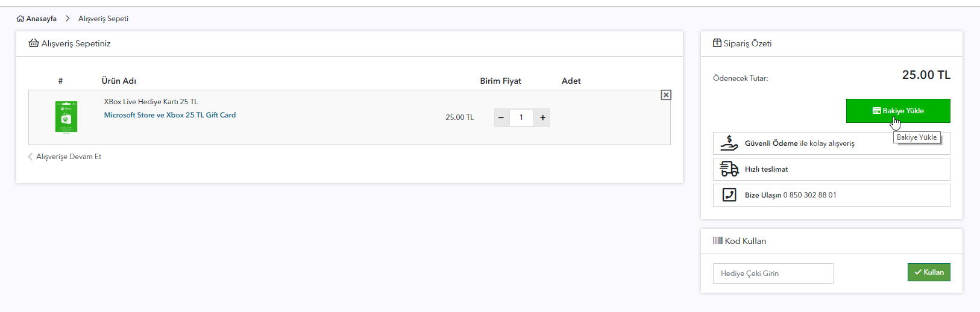The width and height of the screenshot is (980, 312).
Task: Increase quantity with the plus button
Action: (542, 117)
